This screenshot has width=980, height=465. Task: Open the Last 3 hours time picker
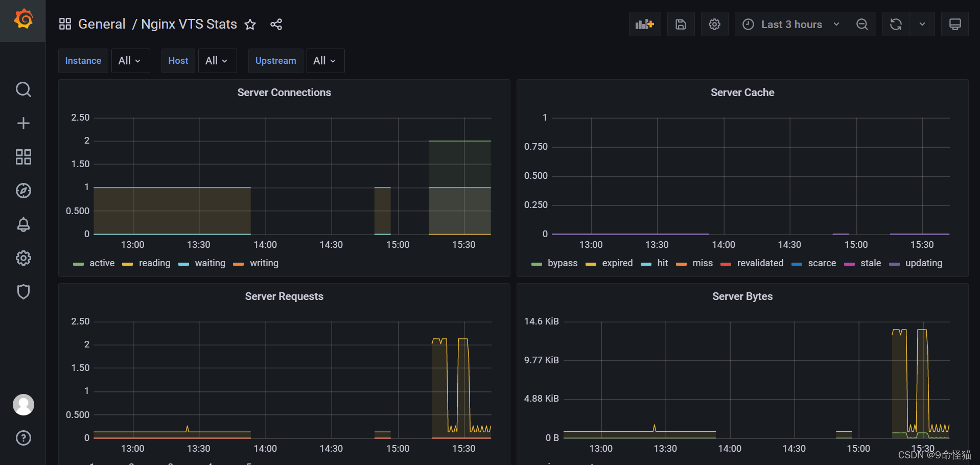point(791,24)
